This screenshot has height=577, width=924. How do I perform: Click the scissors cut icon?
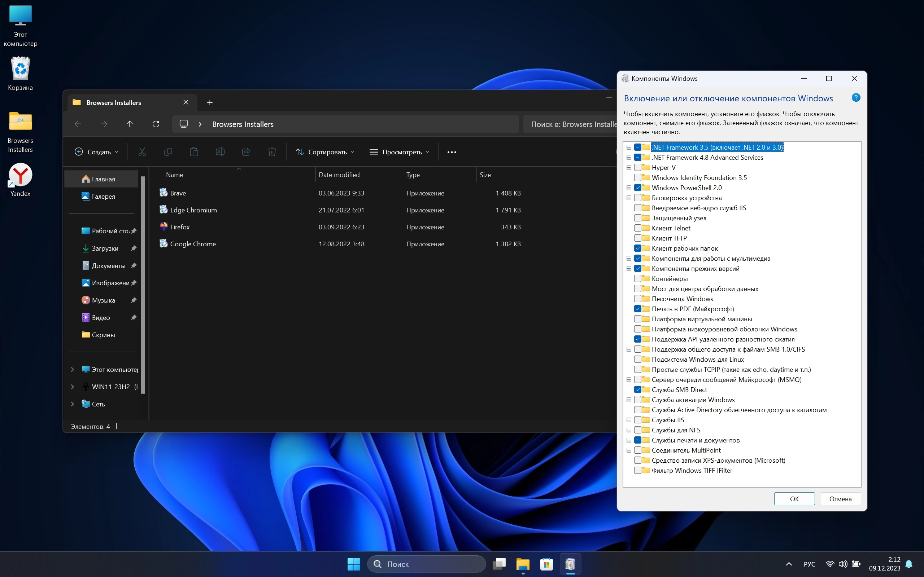(x=142, y=152)
